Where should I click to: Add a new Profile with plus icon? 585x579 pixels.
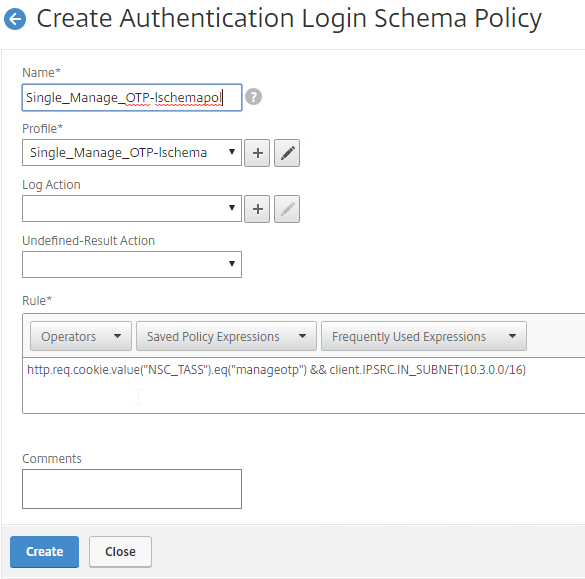coord(257,153)
